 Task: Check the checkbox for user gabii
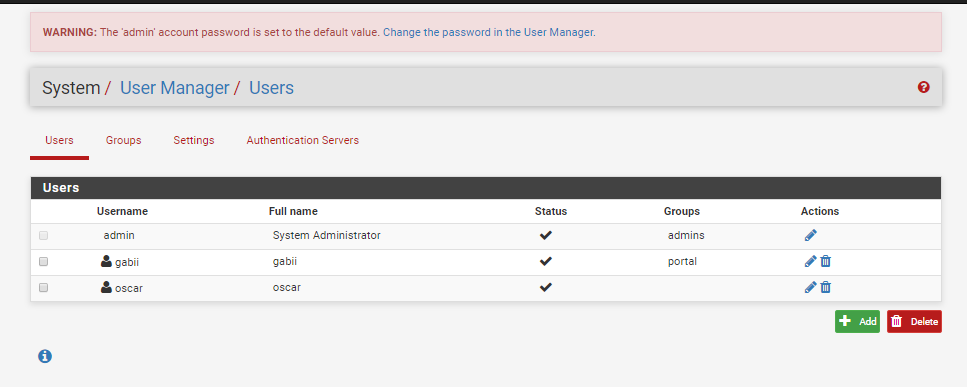(44, 261)
